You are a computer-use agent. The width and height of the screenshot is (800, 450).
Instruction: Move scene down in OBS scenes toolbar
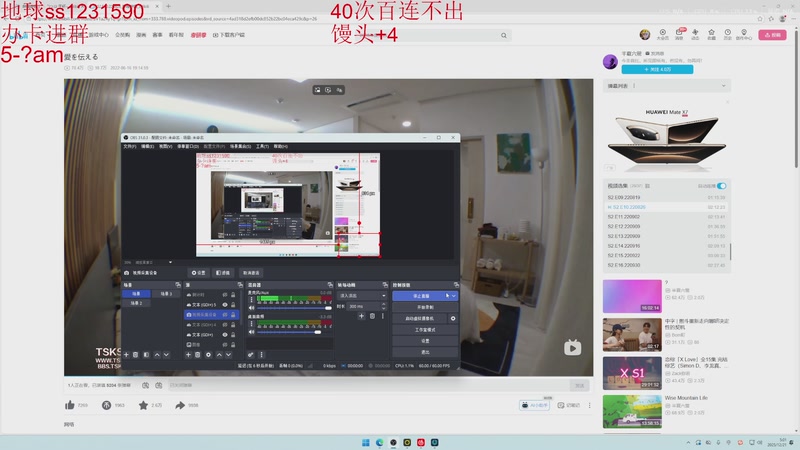[166, 355]
